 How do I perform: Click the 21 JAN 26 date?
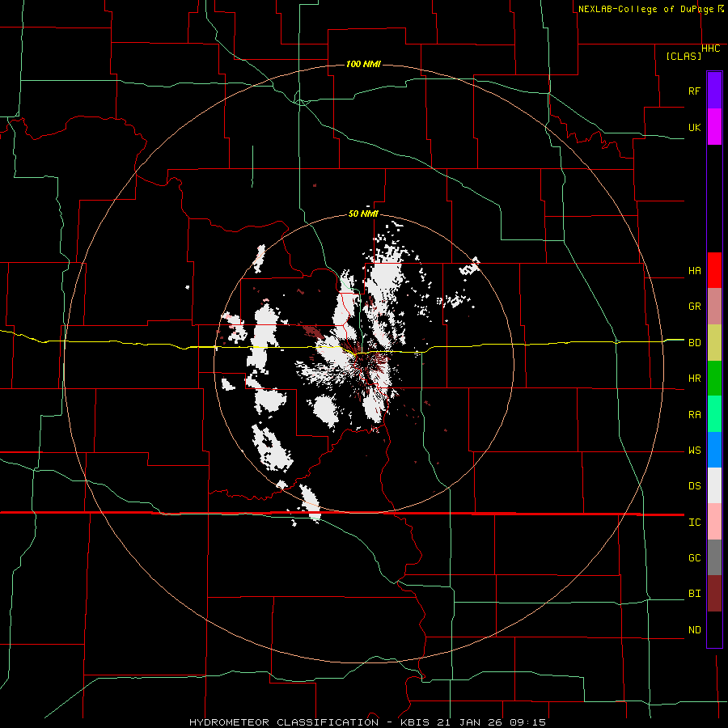coord(469,722)
